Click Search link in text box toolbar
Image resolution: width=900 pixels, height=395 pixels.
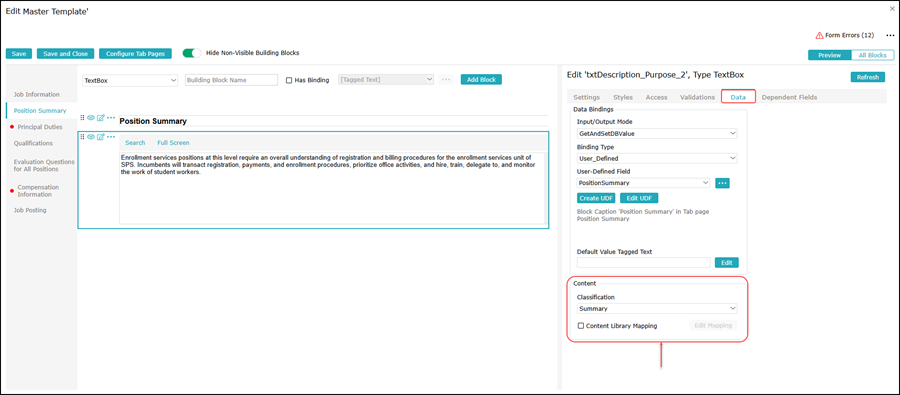coord(135,142)
